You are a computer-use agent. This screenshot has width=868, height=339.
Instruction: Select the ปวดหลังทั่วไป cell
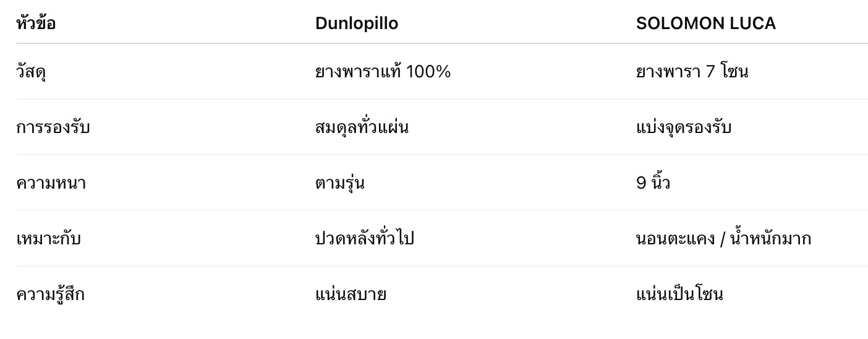click(x=364, y=239)
